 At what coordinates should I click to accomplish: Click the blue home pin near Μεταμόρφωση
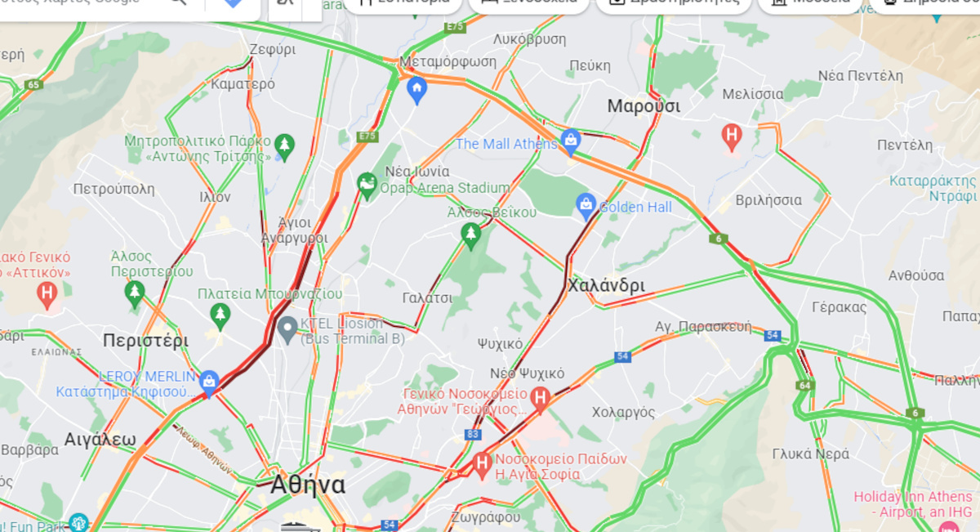click(x=417, y=90)
